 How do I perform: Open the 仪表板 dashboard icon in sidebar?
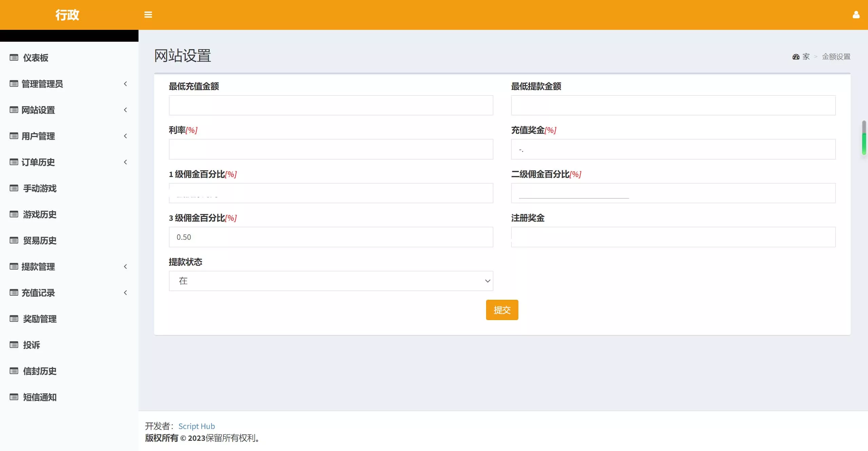(x=14, y=58)
